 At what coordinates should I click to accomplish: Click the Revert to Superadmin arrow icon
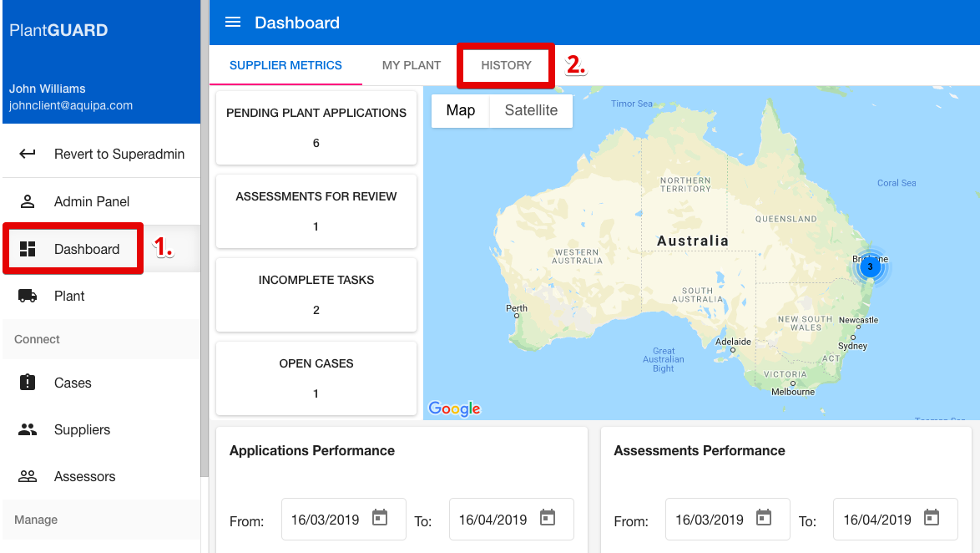coord(28,154)
